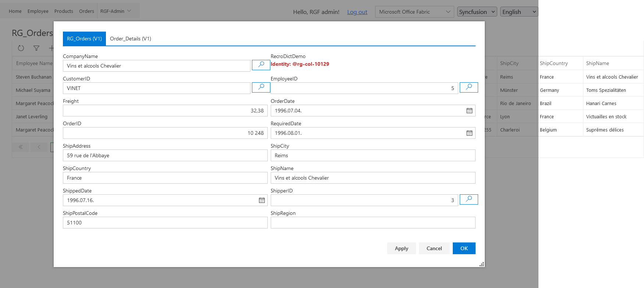Viewport: 644px width, 288px height.
Task: Click the grid filter funnel icon
Action: (36, 48)
